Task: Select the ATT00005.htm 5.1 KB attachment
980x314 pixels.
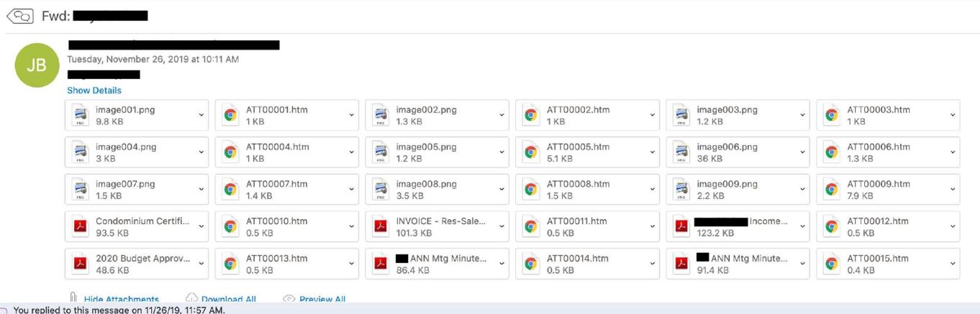Action: tap(583, 152)
